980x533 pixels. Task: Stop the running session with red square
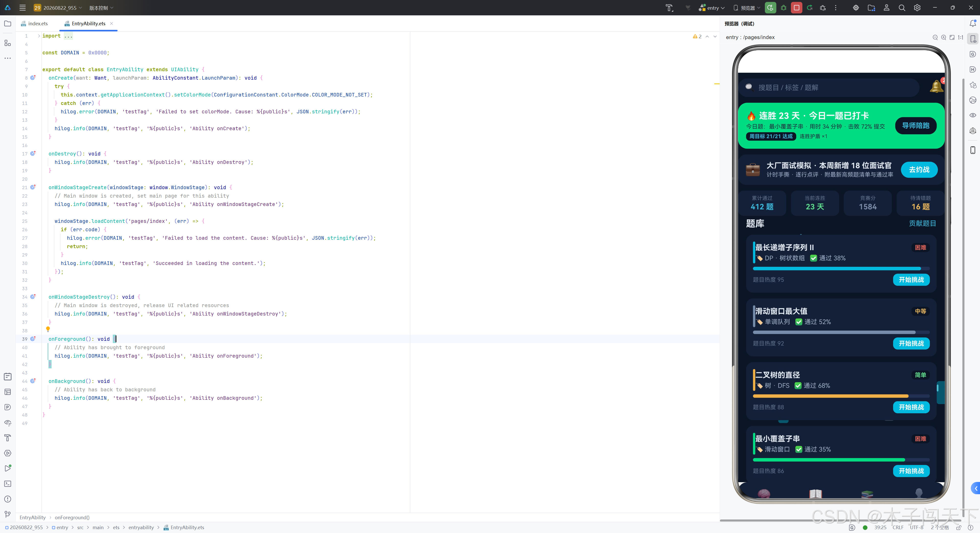pos(797,8)
